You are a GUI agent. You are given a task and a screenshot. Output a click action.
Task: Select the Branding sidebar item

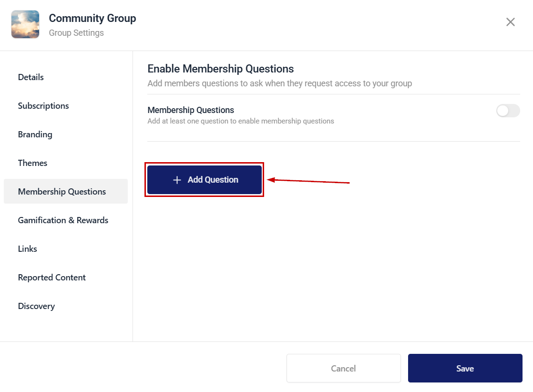pyautogui.click(x=35, y=134)
